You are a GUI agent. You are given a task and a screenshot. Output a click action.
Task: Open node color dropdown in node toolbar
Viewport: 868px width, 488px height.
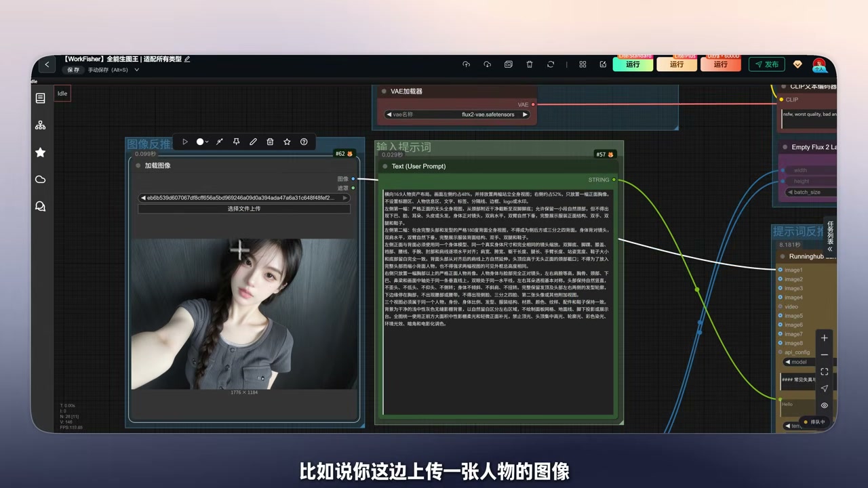(202, 142)
